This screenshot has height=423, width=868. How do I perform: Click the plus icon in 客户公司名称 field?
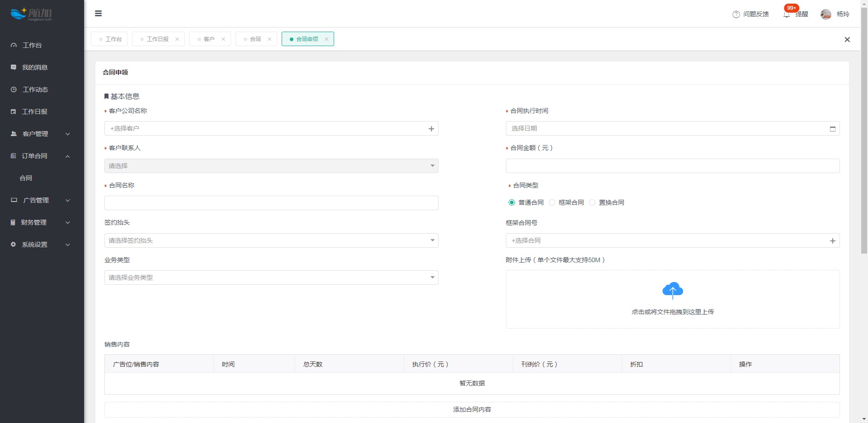click(431, 129)
